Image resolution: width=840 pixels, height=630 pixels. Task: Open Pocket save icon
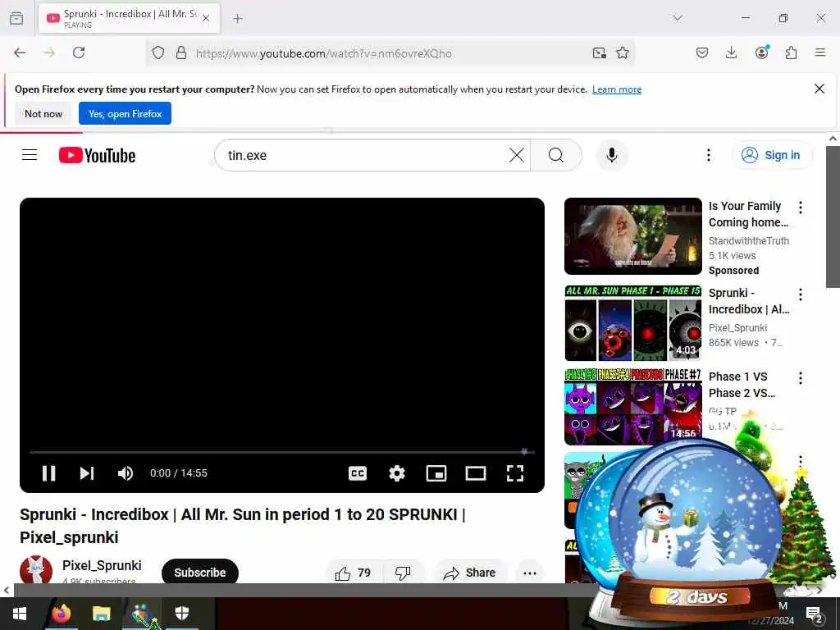coord(702,52)
